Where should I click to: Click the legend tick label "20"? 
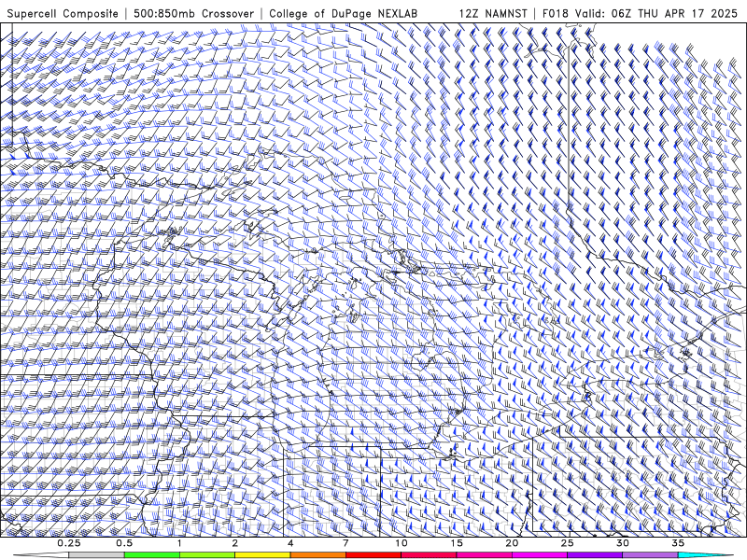pos(512,543)
